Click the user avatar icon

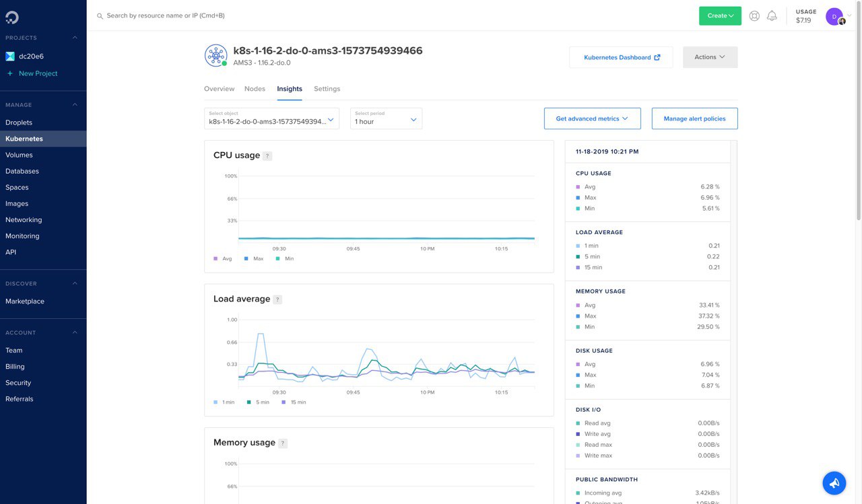[834, 16]
